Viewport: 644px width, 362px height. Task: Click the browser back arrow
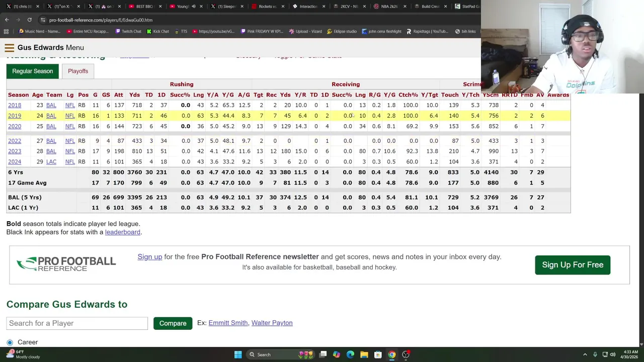(7, 20)
